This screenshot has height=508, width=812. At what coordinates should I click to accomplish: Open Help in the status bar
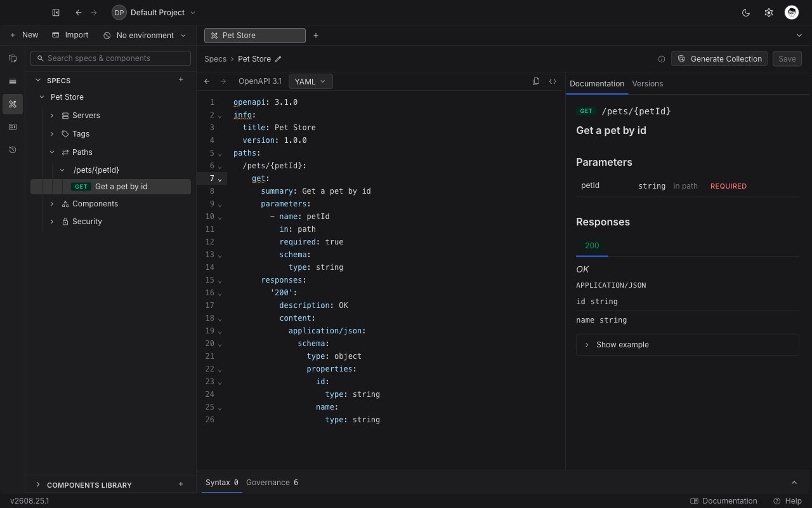(x=787, y=501)
